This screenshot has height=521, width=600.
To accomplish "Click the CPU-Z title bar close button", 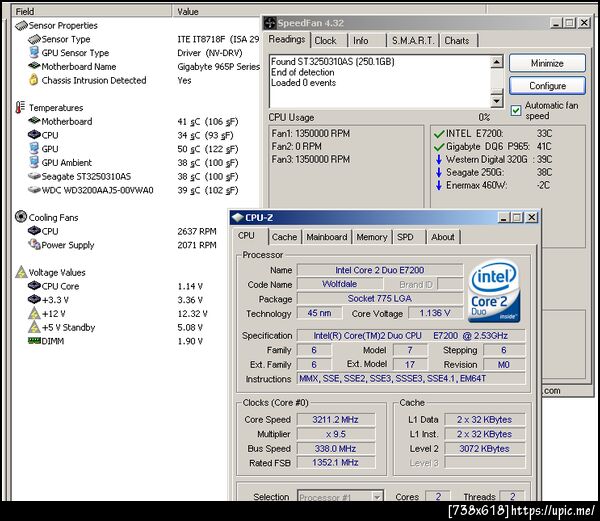I will (532, 217).
